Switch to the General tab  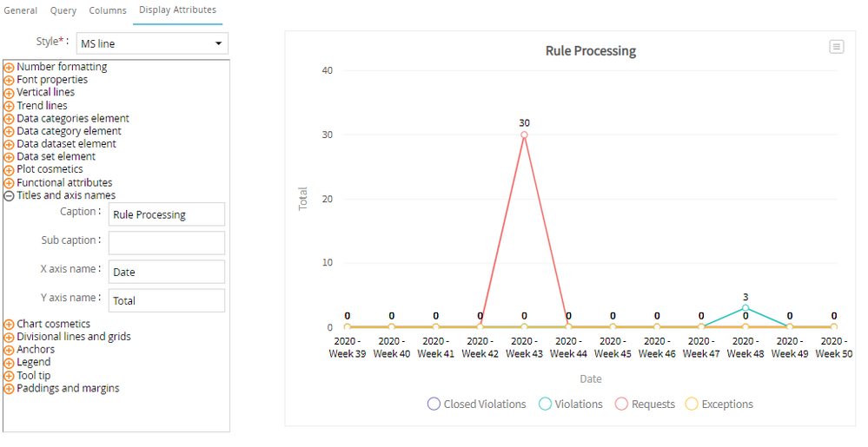(21, 10)
